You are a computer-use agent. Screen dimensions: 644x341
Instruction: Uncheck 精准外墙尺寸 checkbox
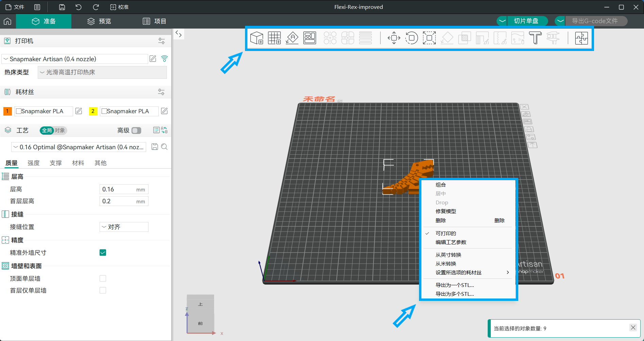tap(103, 253)
